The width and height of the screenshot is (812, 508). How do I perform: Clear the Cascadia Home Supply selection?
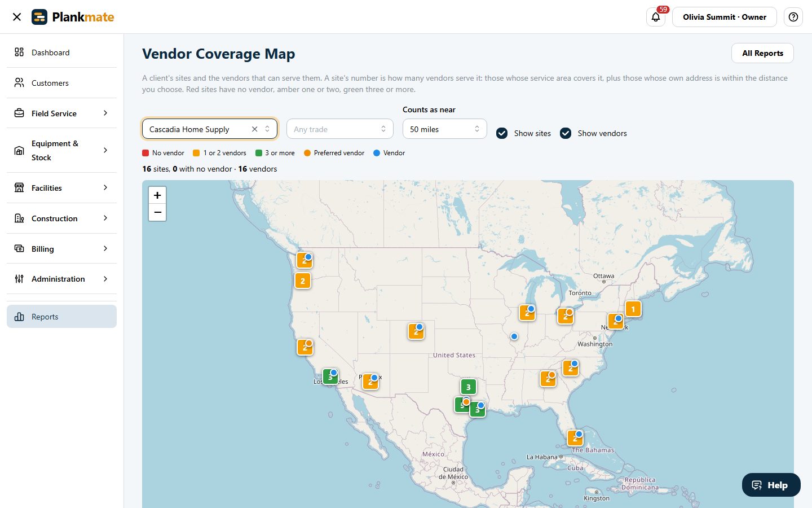[255, 129]
